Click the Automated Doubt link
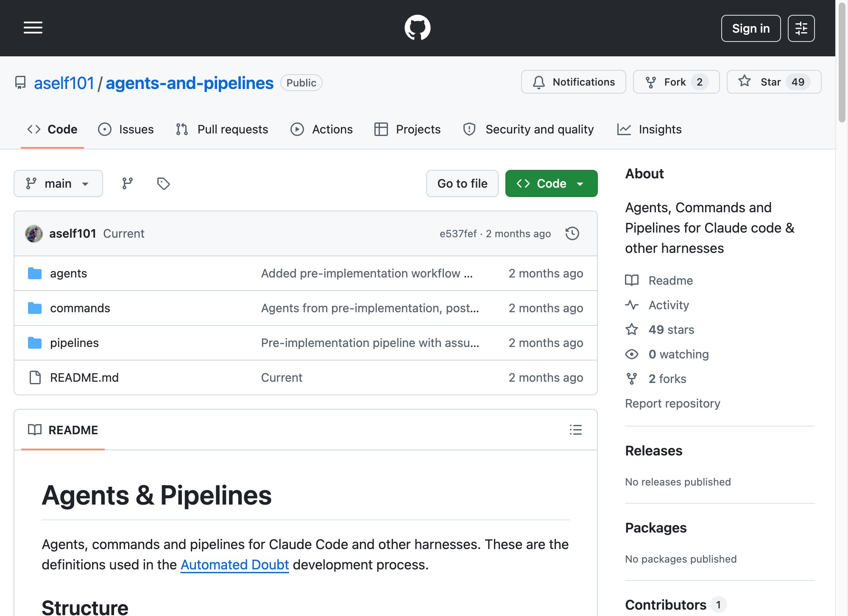Viewport: 848px width, 616px height. (234, 565)
